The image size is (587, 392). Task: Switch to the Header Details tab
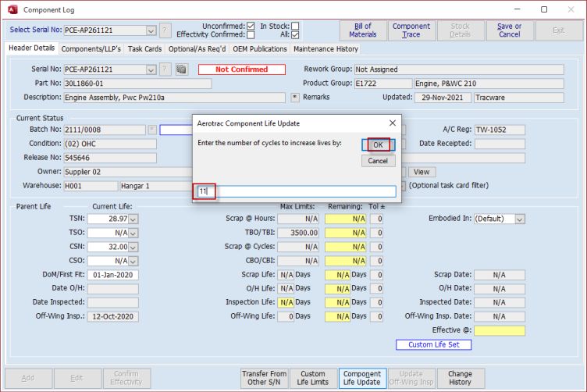point(31,48)
